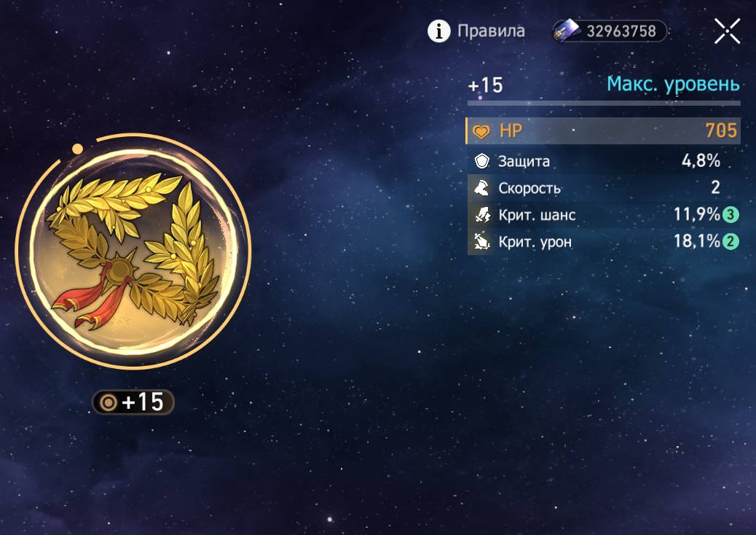Viewport: 756px width, 535px height.
Task: Click the green 3 upgrade badge
Action: click(731, 214)
